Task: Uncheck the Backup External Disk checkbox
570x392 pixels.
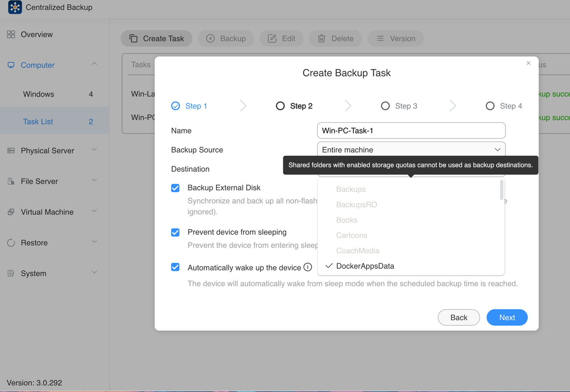Action: (x=175, y=188)
